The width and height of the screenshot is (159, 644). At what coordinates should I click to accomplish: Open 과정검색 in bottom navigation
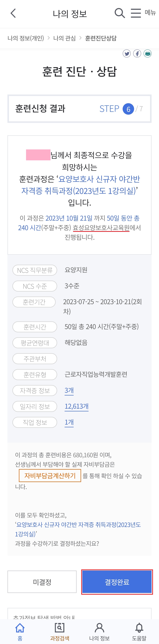click(x=60, y=631)
